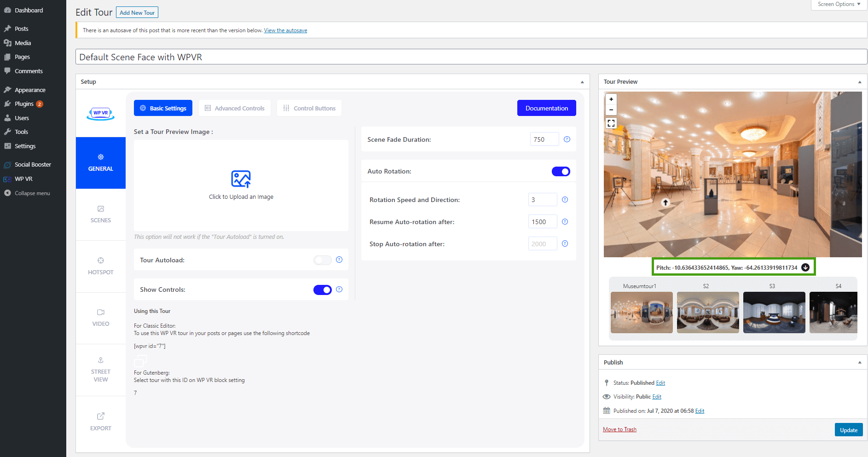Show Scene Fade Duration info icon
The width and height of the screenshot is (868, 457).
(x=567, y=139)
